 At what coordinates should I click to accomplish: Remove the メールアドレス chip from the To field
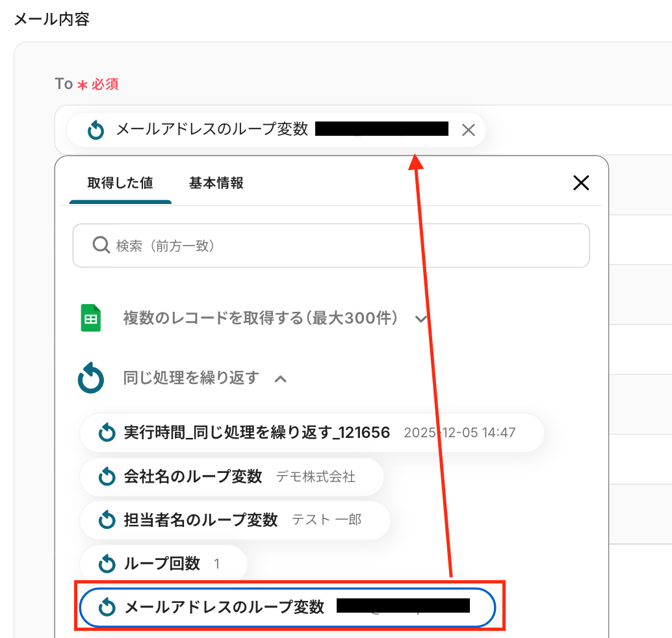[468, 130]
